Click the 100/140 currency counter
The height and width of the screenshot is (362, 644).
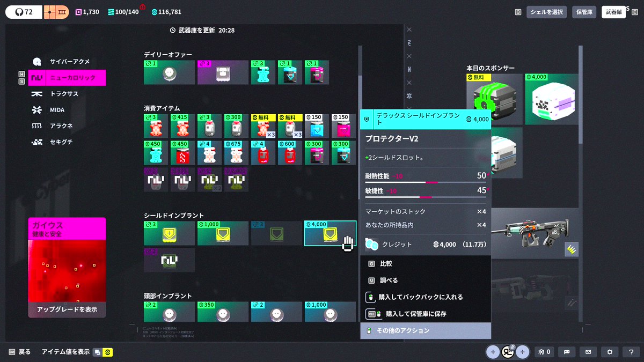[123, 12]
